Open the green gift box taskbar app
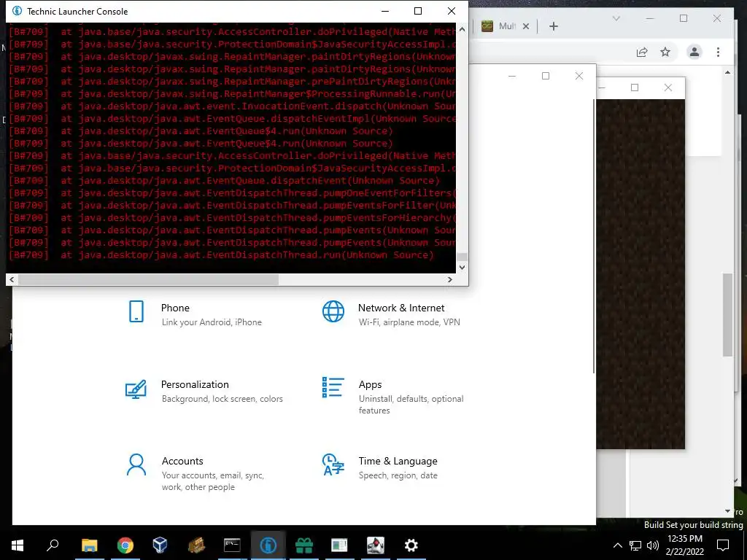This screenshot has width=747, height=560. [303, 545]
